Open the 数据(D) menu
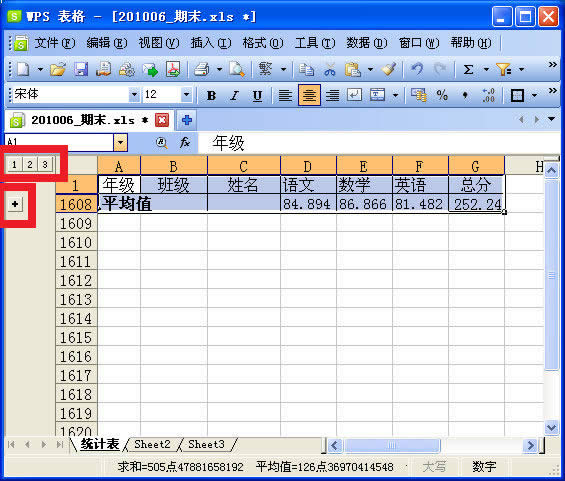 click(366, 43)
